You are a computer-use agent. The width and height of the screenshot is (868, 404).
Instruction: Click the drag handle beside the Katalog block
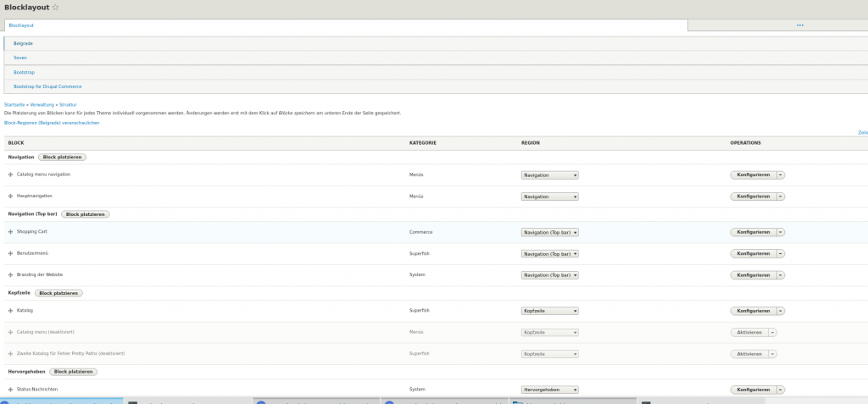tap(10, 311)
